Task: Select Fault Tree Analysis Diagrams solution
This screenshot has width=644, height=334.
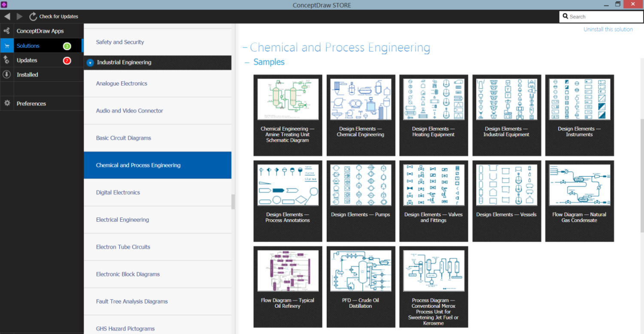Action: [x=158, y=301]
